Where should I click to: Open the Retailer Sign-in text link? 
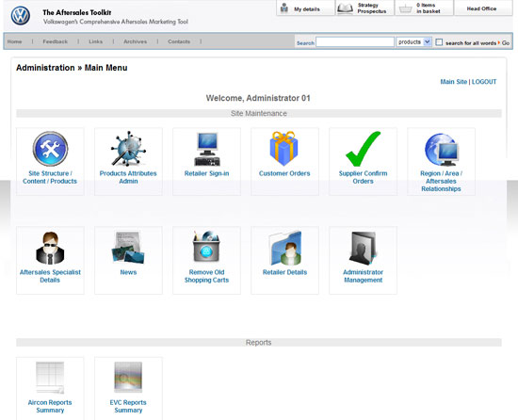click(207, 173)
